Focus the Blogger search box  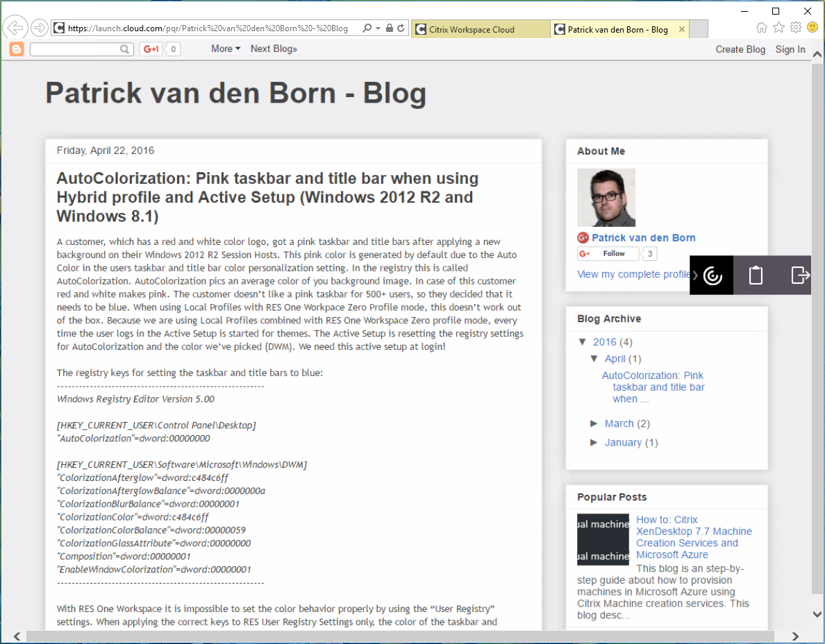coord(75,49)
